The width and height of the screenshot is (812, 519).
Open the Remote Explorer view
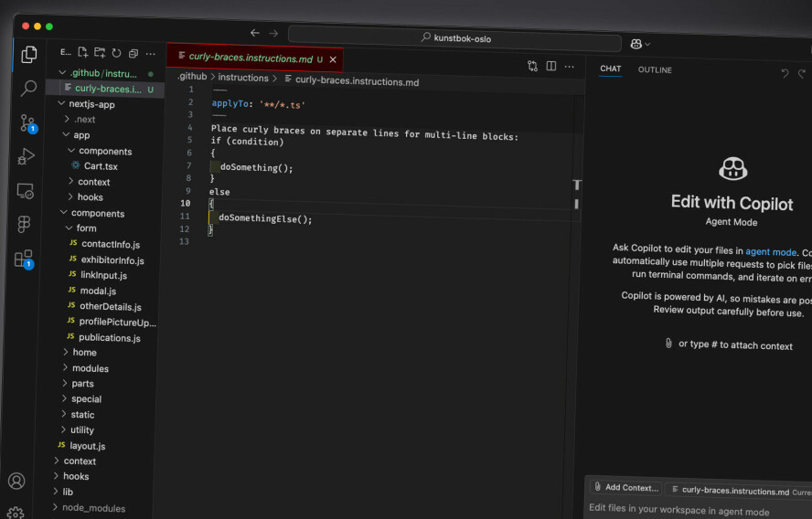(x=26, y=192)
